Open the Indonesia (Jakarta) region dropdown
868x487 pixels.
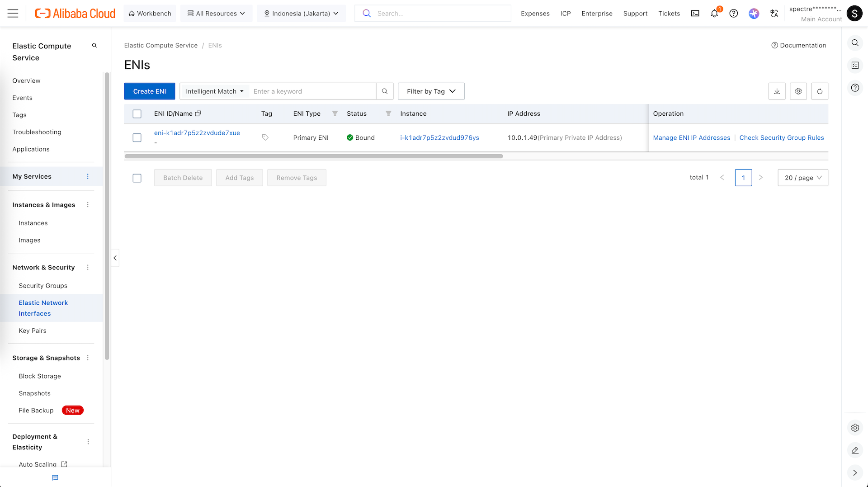point(301,14)
